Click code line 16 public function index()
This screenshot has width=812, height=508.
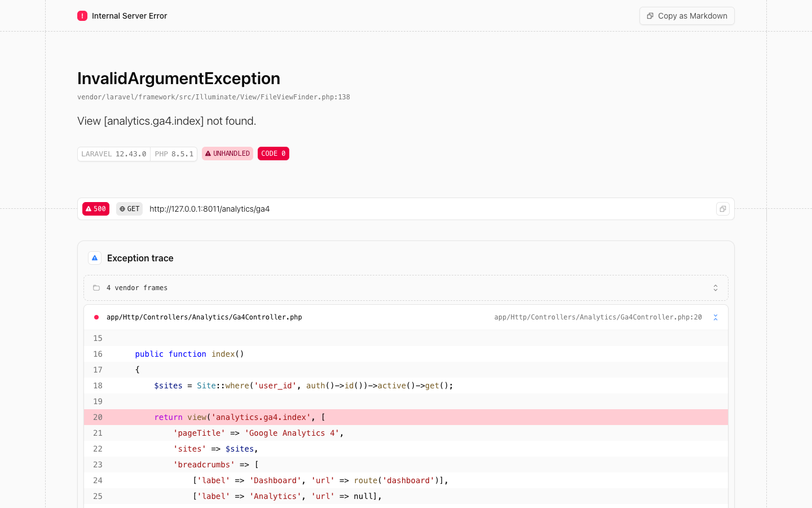[406, 354]
